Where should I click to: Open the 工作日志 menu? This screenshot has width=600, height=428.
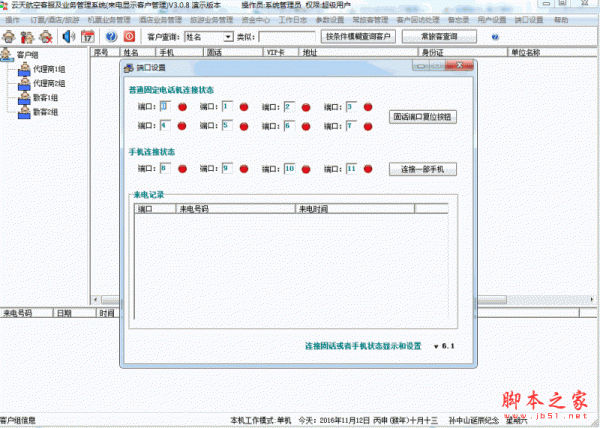[x=293, y=20]
